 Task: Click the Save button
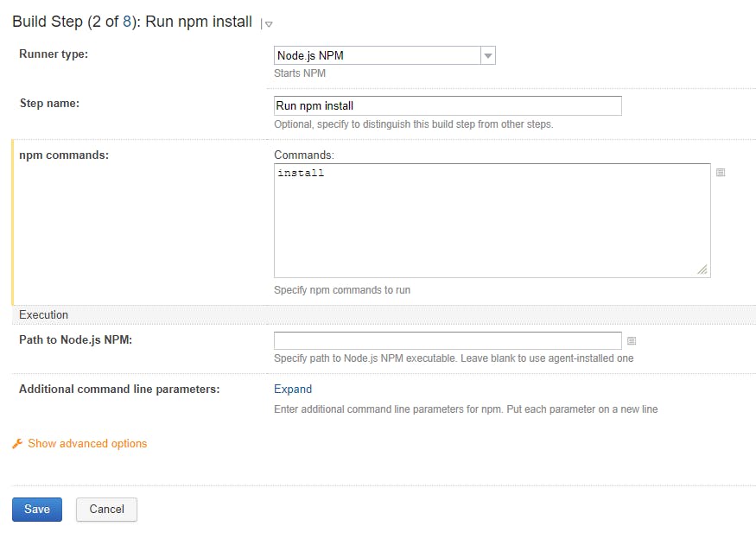(x=37, y=510)
